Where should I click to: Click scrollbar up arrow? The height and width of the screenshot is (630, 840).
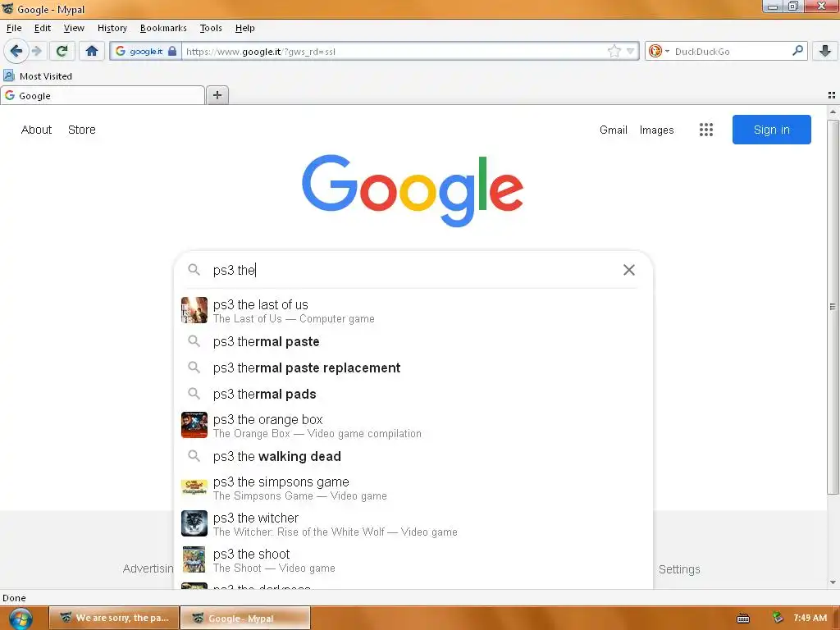pos(832,112)
